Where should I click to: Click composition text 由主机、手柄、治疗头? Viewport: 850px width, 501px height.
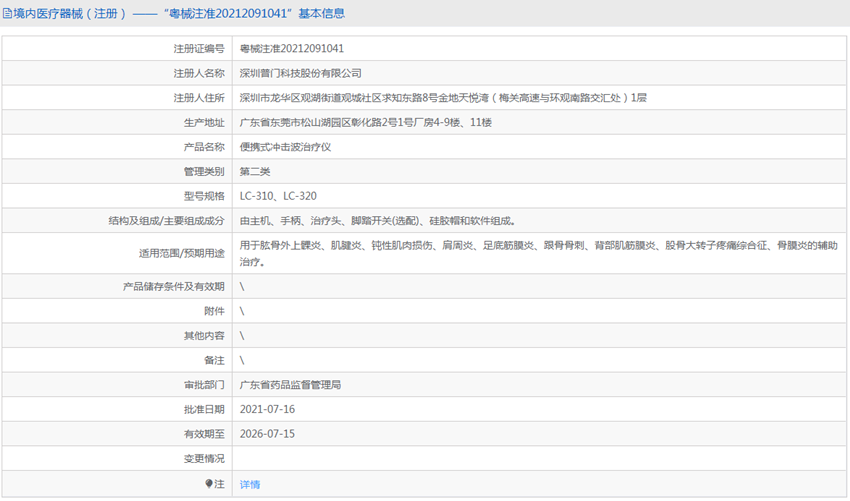378,221
